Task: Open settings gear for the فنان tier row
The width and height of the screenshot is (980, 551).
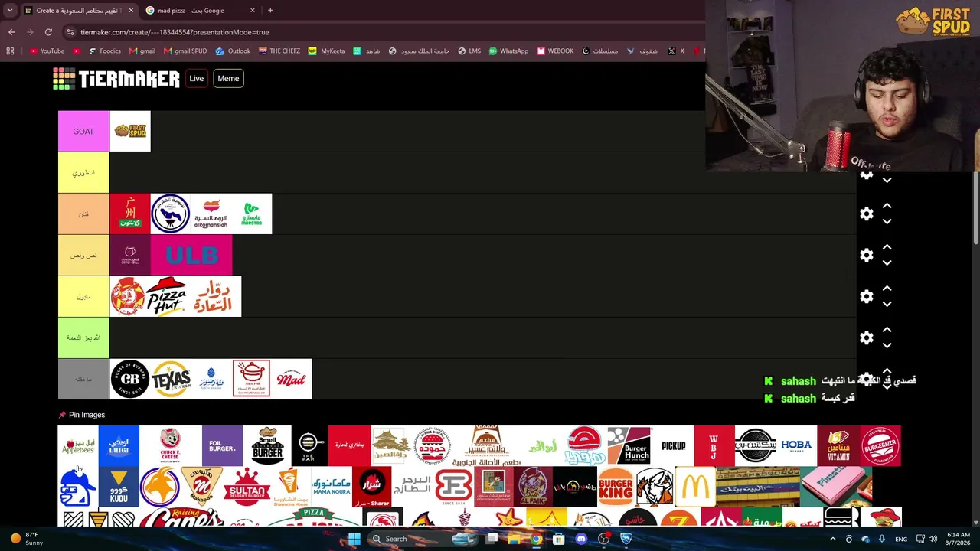Action: point(867,214)
